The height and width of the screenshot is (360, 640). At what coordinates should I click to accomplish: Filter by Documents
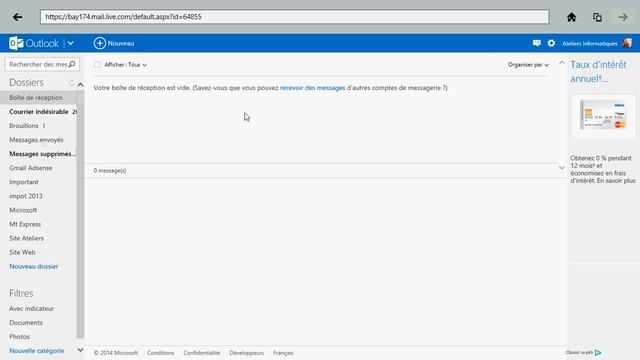(x=26, y=322)
